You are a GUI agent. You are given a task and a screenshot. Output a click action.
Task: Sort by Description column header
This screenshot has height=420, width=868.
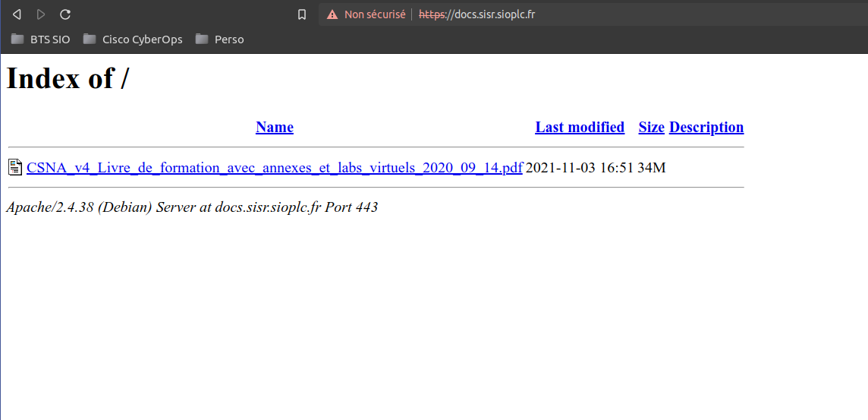point(706,128)
